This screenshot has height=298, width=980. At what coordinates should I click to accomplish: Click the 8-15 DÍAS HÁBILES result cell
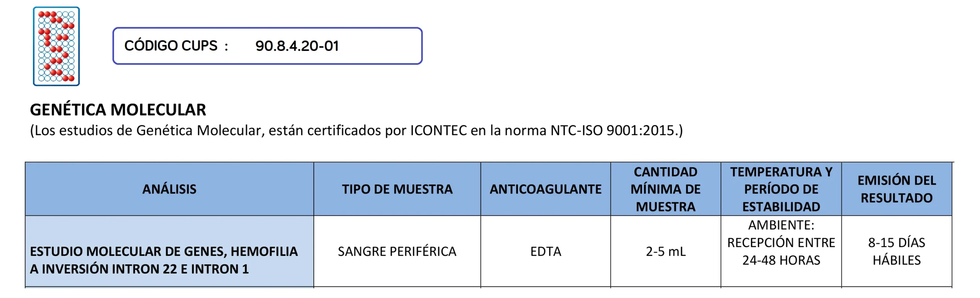[x=897, y=252]
